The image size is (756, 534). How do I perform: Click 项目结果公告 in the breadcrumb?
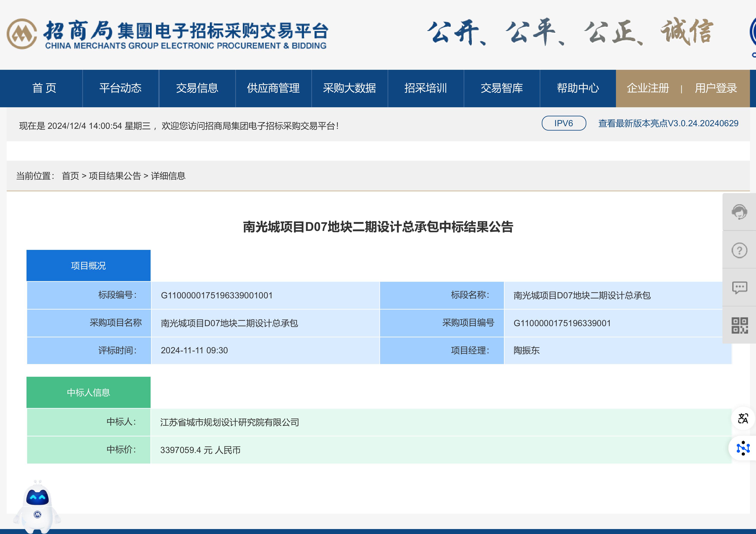115,176
